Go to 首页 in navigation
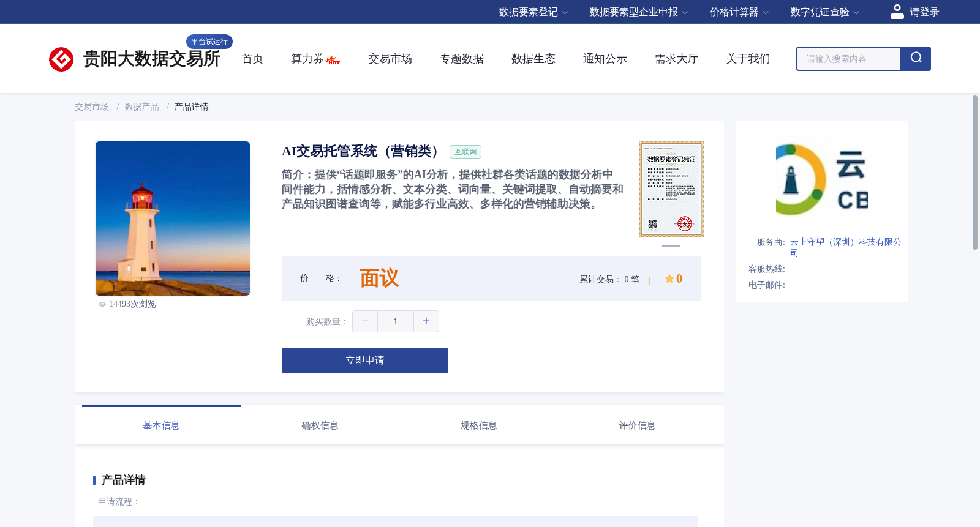This screenshot has height=527, width=980. point(252,59)
